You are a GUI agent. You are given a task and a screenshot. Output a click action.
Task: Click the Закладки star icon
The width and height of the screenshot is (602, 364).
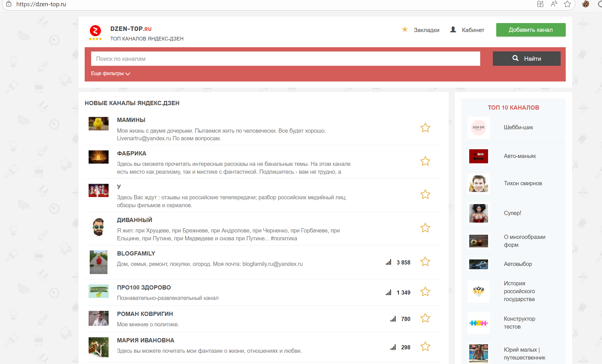pyautogui.click(x=405, y=29)
